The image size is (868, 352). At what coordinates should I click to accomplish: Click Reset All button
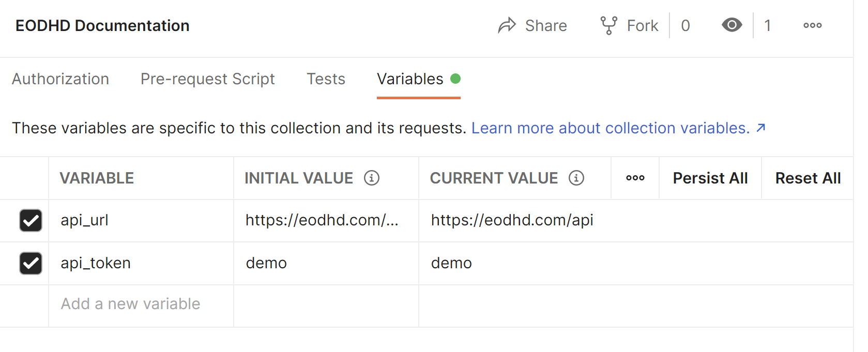pos(808,178)
